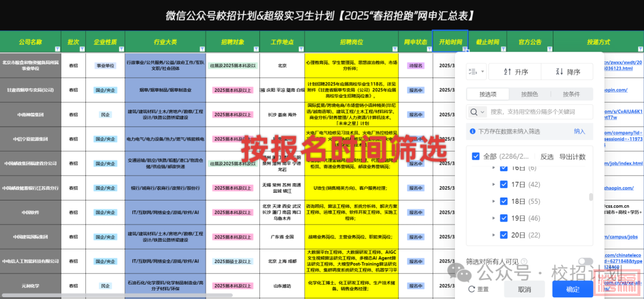Toggle the 全部 select-all checkbox
The height and width of the screenshot is (299, 644).
coord(476,157)
